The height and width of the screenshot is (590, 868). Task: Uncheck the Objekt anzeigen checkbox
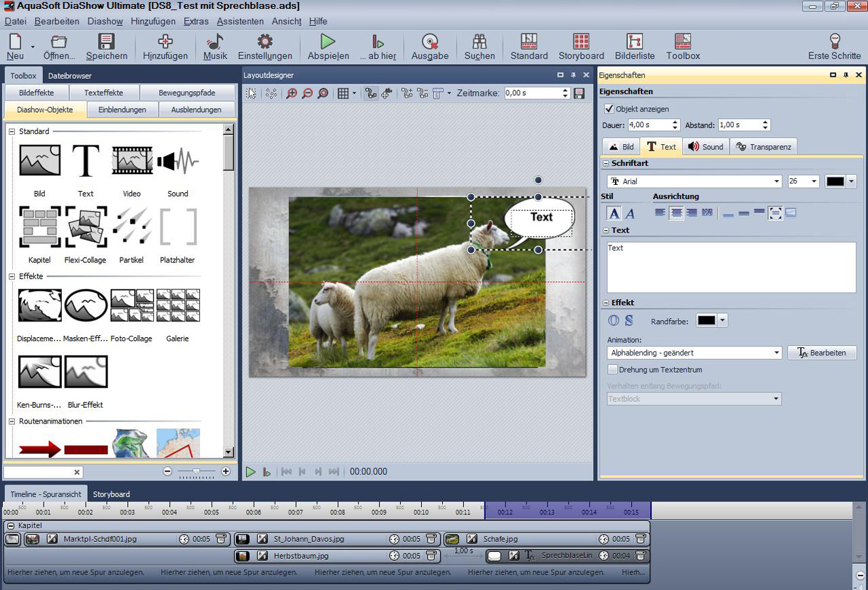coord(610,109)
